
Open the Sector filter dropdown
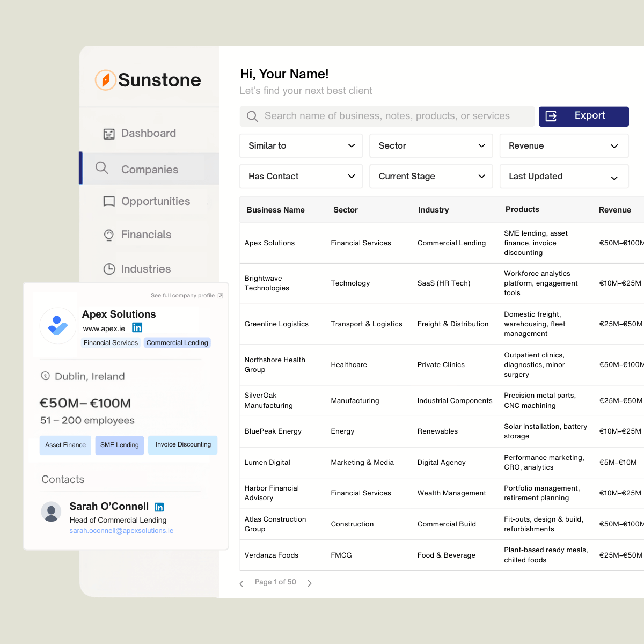point(431,145)
